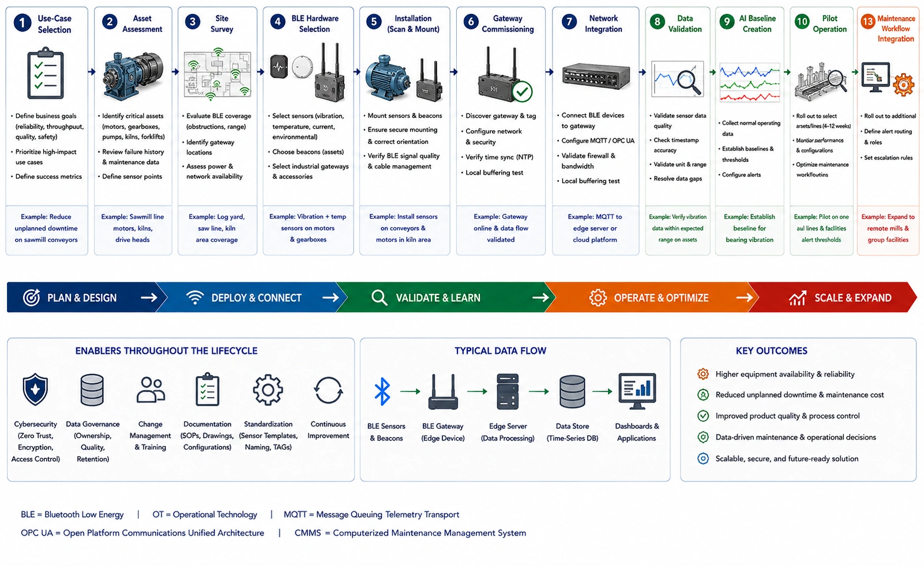Click the SCALE & EXPAND phase banner
The height and width of the screenshot is (566, 924).
pyautogui.click(x=833, y=297)
